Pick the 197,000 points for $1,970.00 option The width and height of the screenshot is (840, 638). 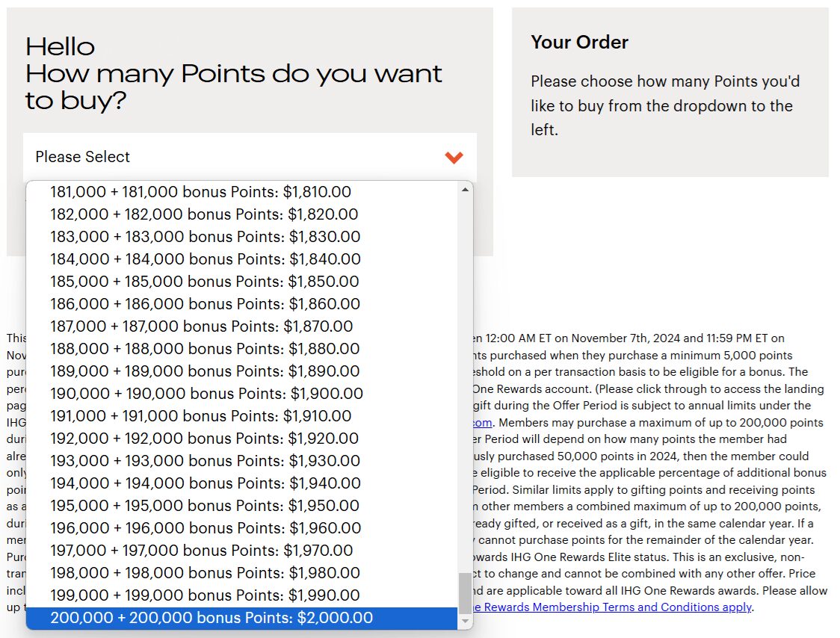(242, 550)
